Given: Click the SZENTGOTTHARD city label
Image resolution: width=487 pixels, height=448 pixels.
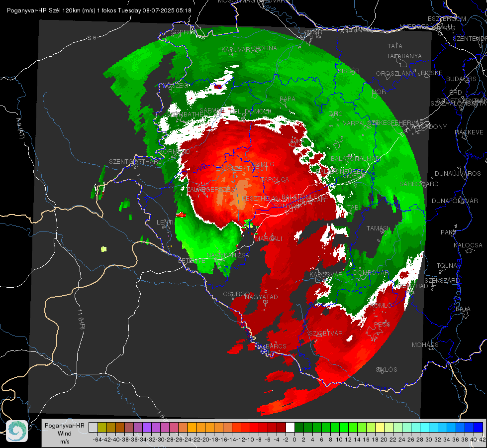Looking at the screenshot, I should click(136, 162).
